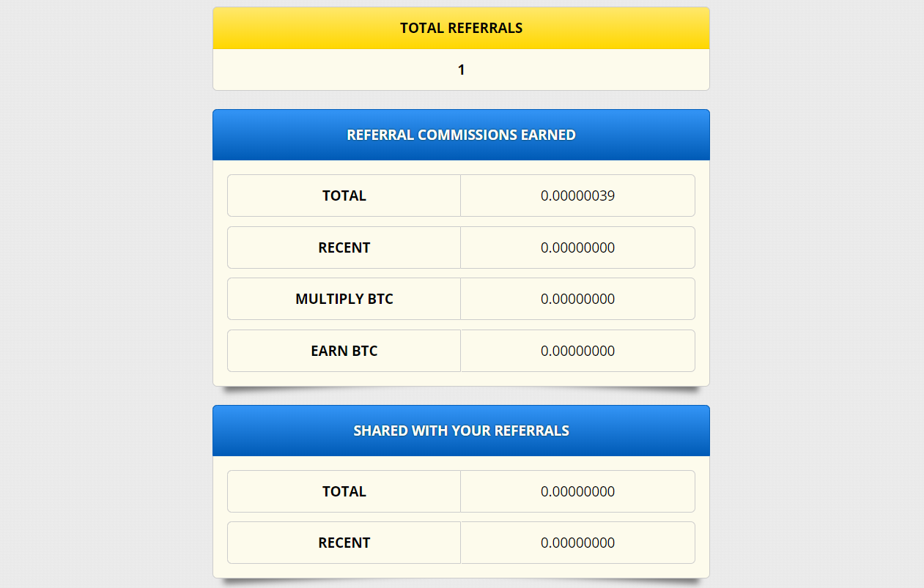Click the yellow Total Referrals header
The height and width of the screenshot is (588, 924).
click(x=461, y=28)
